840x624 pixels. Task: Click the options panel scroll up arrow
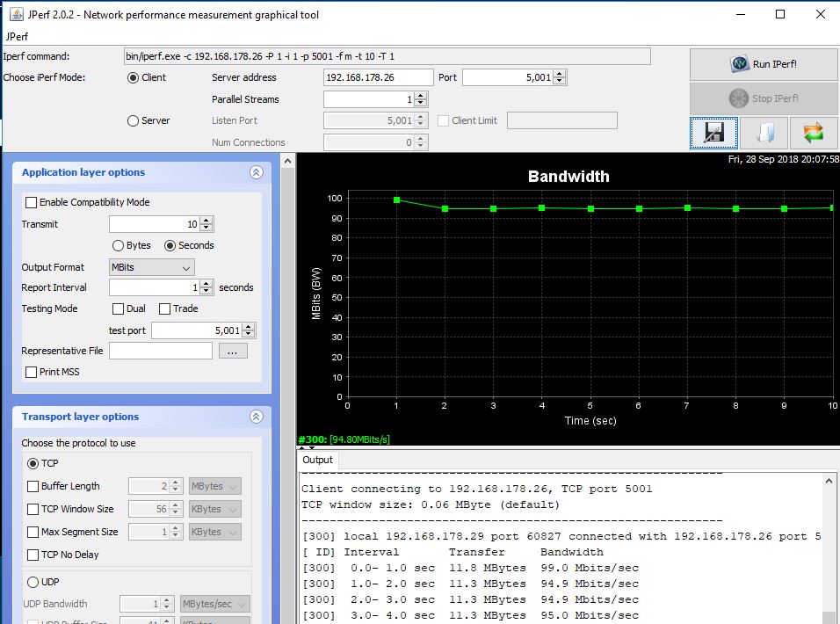(x=287, y=161)
